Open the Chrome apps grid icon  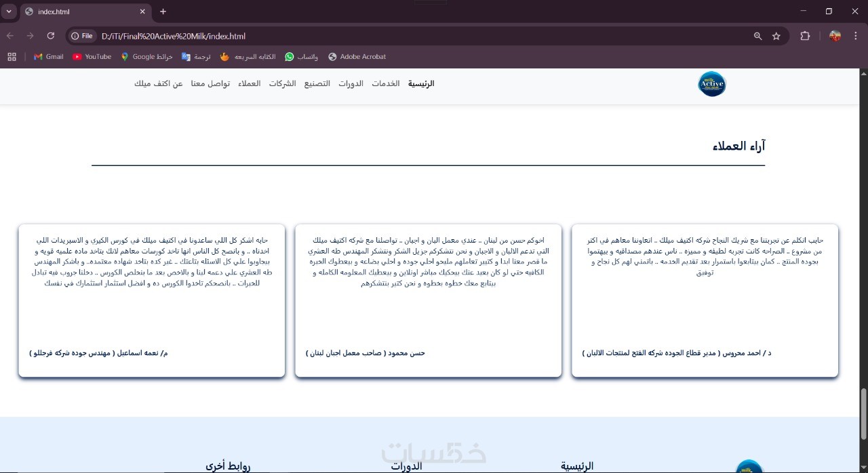12,57
